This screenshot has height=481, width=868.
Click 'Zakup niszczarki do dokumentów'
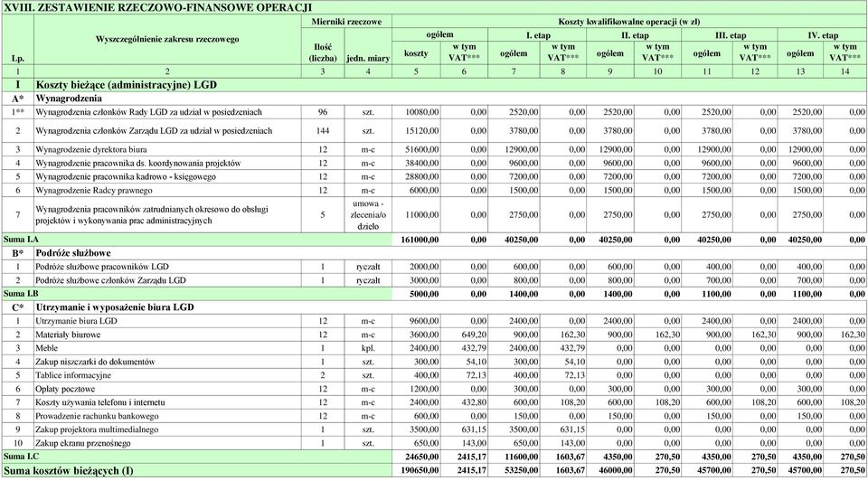click(x=95, y=362)
